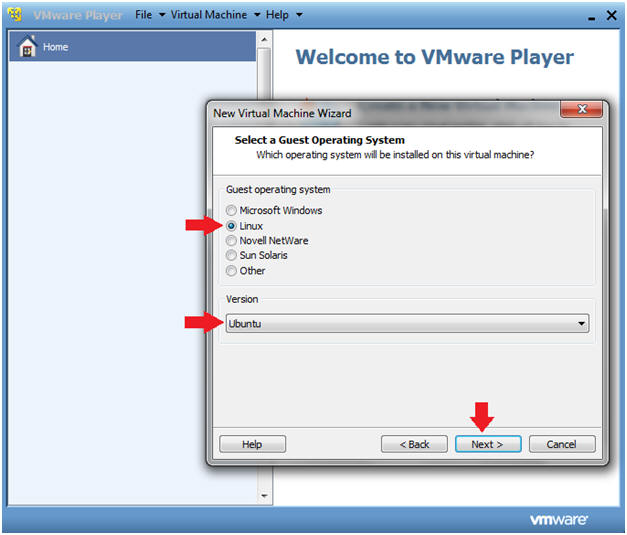Choose the Novell NetWare radio option
Viewport: 627px width, 535px height.
[231, 241]
